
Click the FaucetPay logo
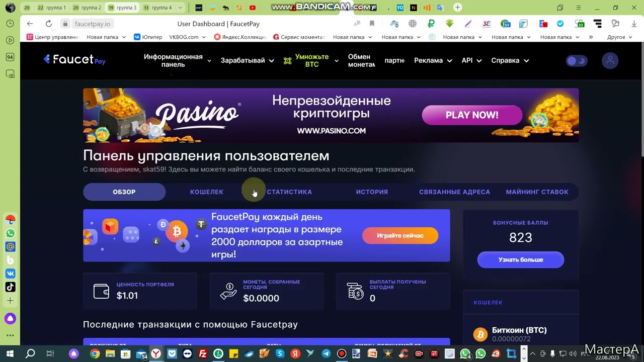click(x=74, y=60)
